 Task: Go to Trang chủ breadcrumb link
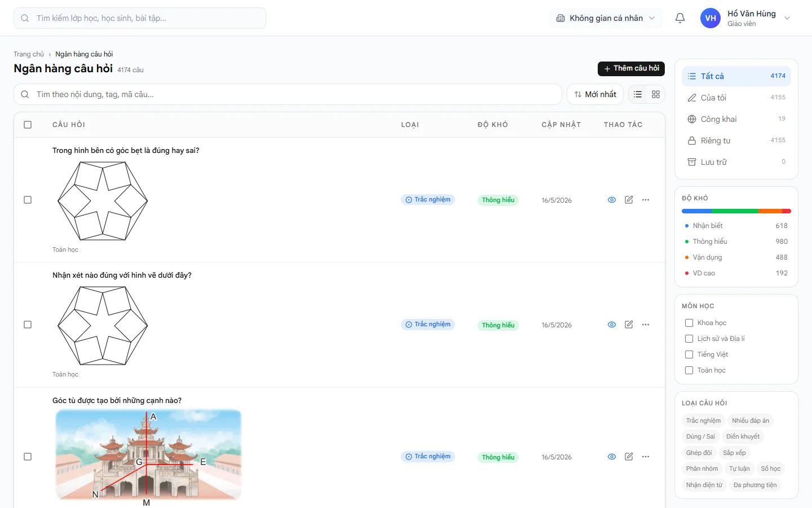(29, 54)
